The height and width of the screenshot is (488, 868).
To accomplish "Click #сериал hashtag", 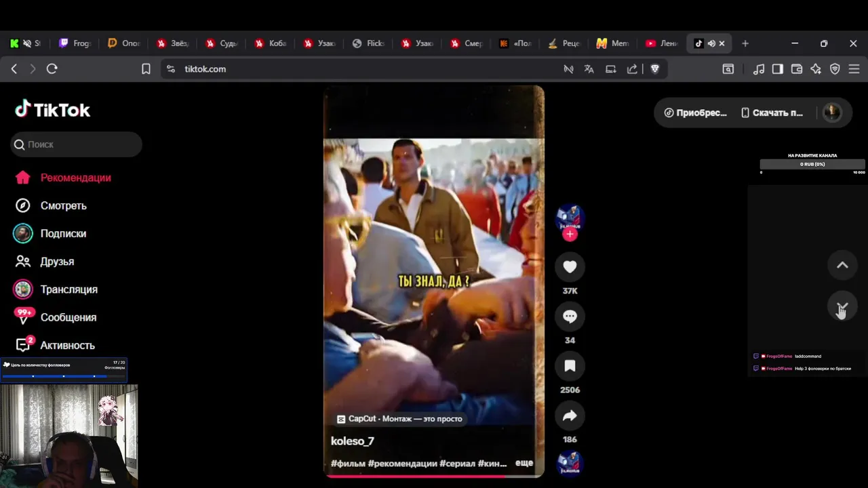I will [x=457, y=464].
